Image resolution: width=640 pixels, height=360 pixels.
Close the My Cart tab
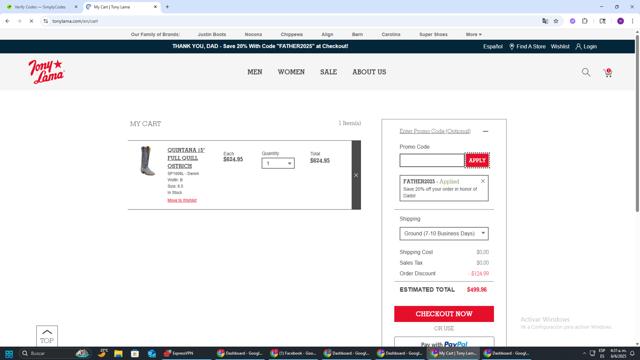click(x=155, y=7)
